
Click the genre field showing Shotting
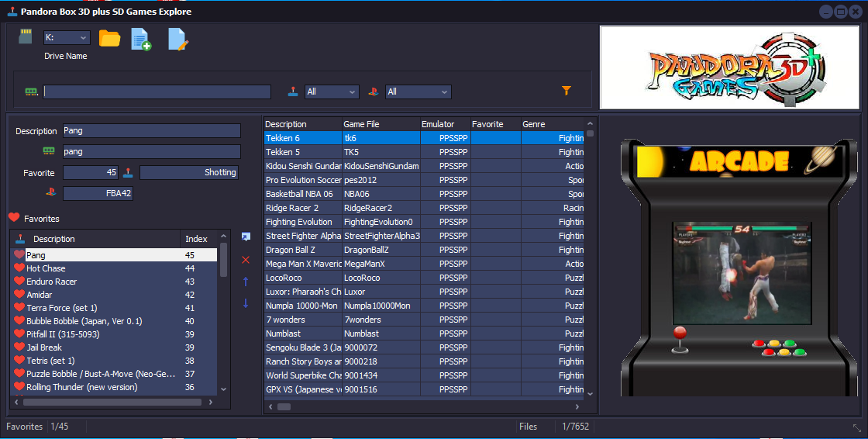[189, 172]
